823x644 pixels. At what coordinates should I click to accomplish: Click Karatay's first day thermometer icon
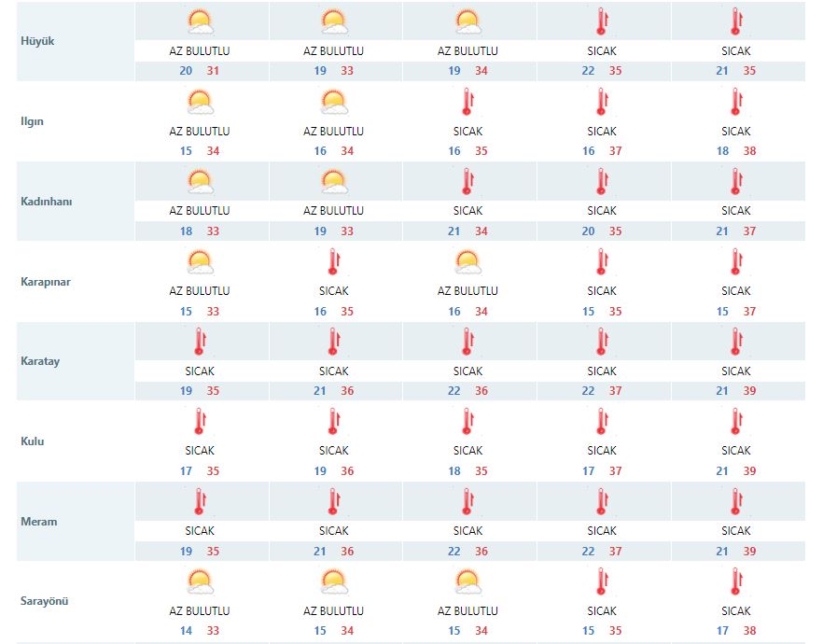[200, 342]
